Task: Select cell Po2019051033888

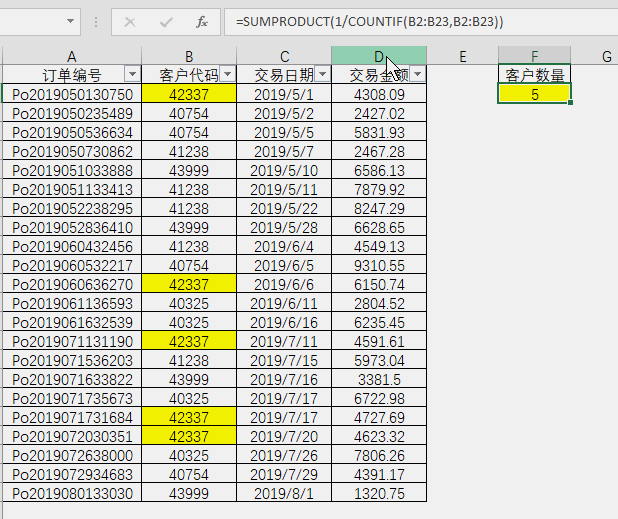Action: pos(72,170)
